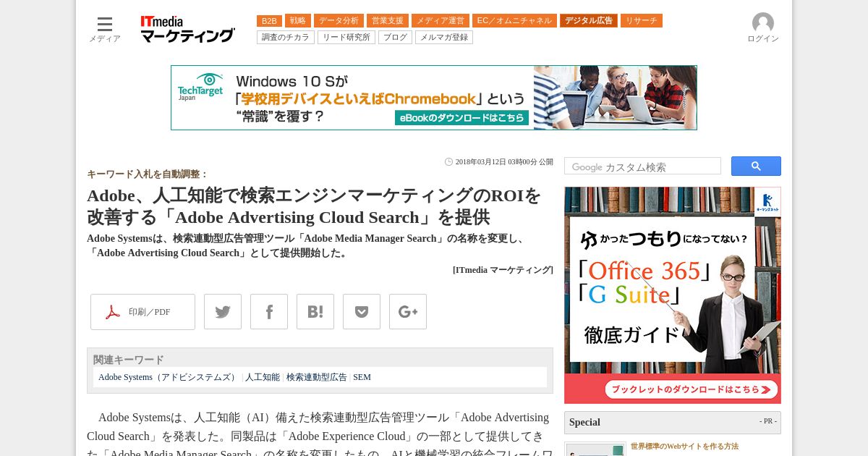868x456 pixels.
Task: Click the キーワード入札を自動調整 subtitle
Action: click(148, 174)
